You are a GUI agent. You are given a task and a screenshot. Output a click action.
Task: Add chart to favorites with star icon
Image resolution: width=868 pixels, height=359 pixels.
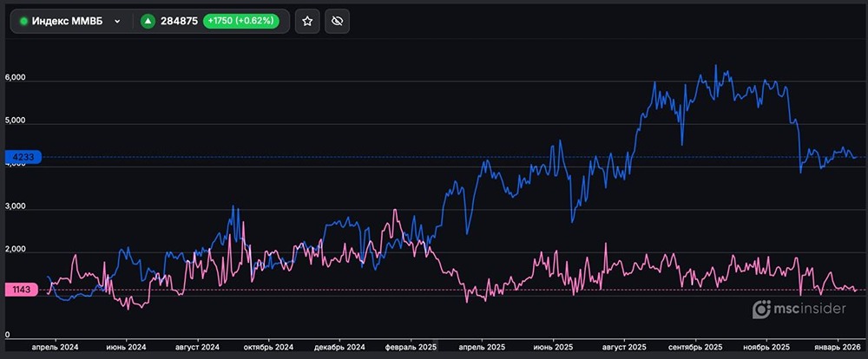pos(307,21)
